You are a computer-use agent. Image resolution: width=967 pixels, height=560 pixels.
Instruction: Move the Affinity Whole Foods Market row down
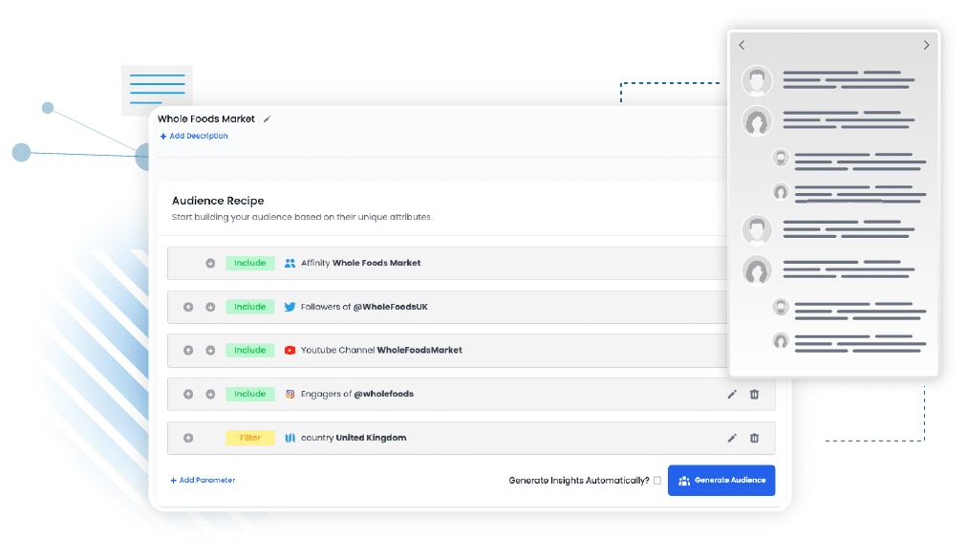coord(210,263)
